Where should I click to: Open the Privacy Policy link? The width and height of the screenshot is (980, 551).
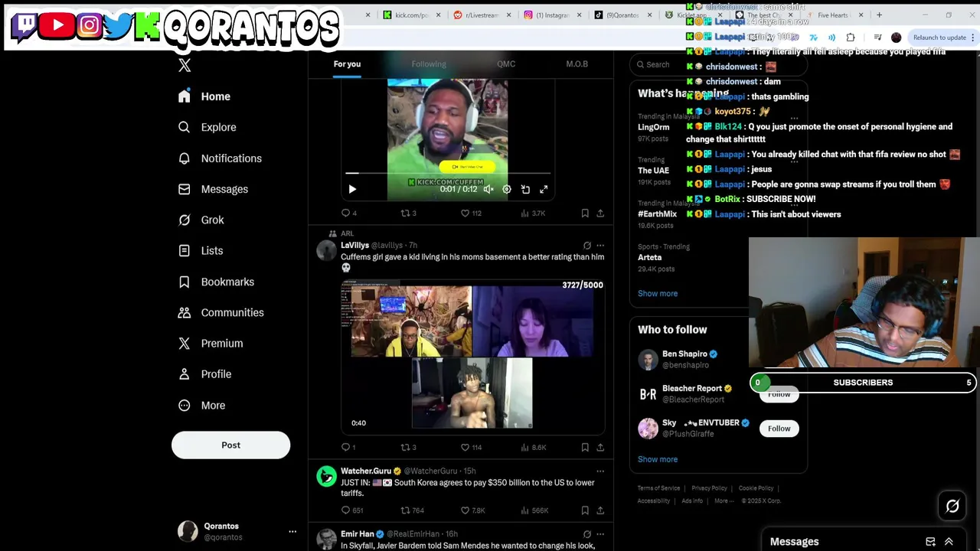[x=709, y=487]
